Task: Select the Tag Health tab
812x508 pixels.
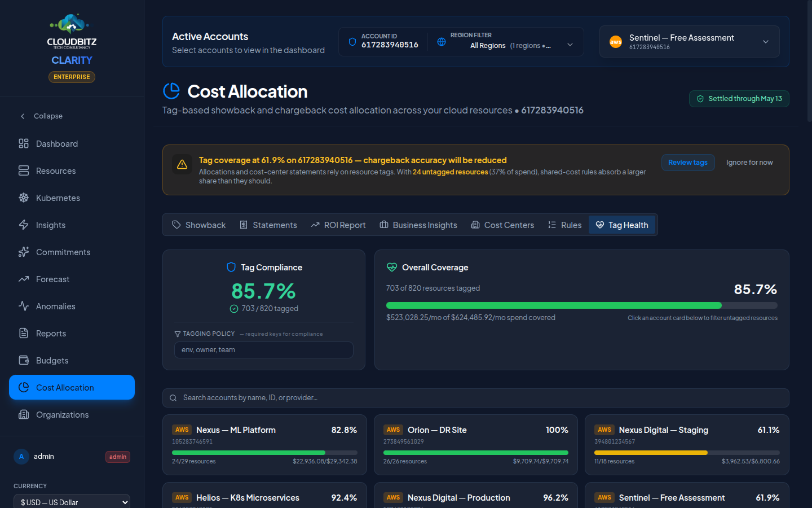Action: click(622, 225)
